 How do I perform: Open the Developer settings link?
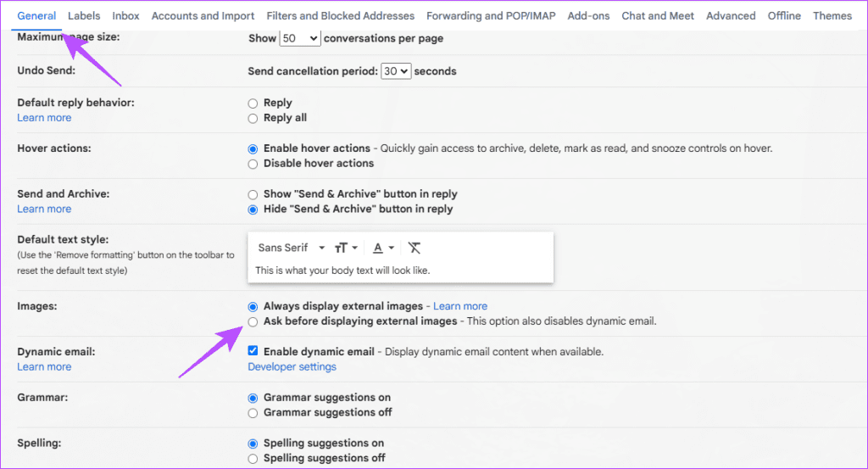pyautogui.click(x=292, y=366)
